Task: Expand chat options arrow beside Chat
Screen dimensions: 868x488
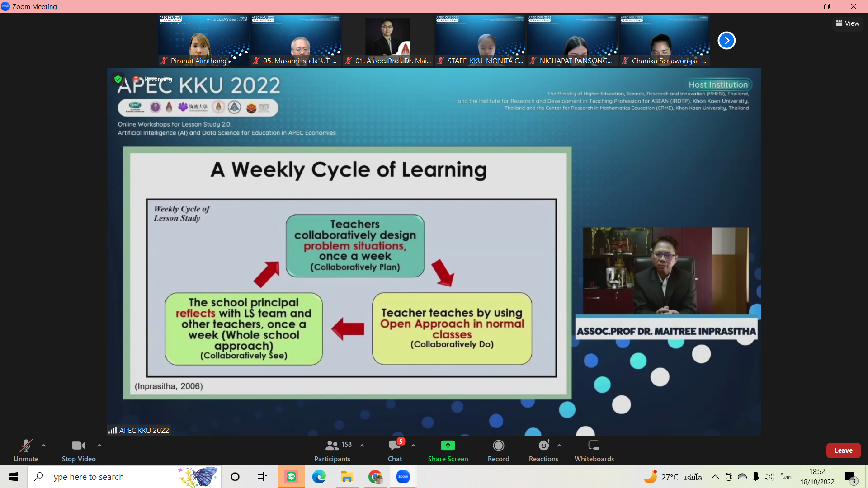Action: [x=413, y=446]
